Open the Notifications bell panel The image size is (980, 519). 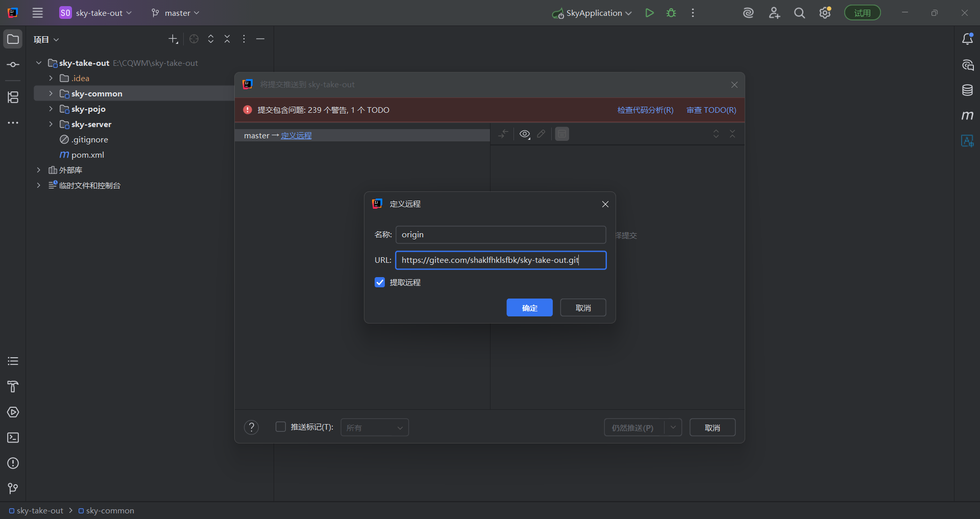click(x=967, y=39)
